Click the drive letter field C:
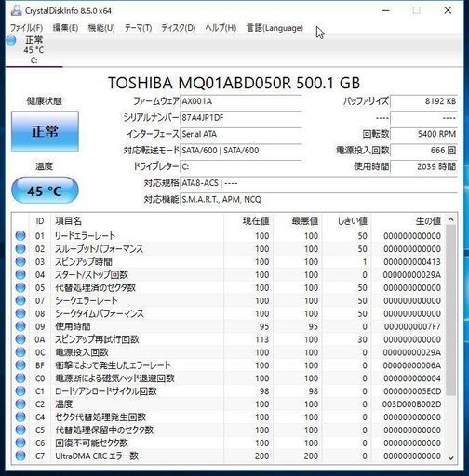This screenshot has height=476, width=469. coord(241,167)
